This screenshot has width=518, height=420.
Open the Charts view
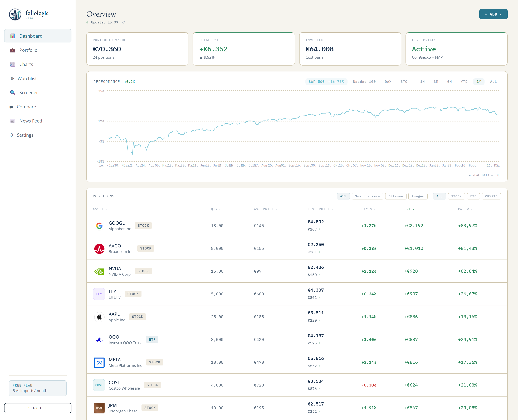click(x=26, y=64)
